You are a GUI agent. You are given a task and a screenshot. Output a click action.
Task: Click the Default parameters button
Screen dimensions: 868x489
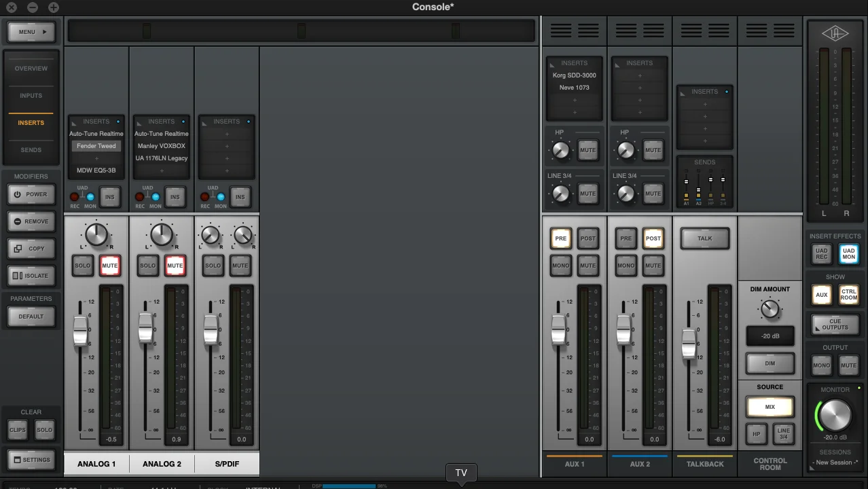pos(31,316)
